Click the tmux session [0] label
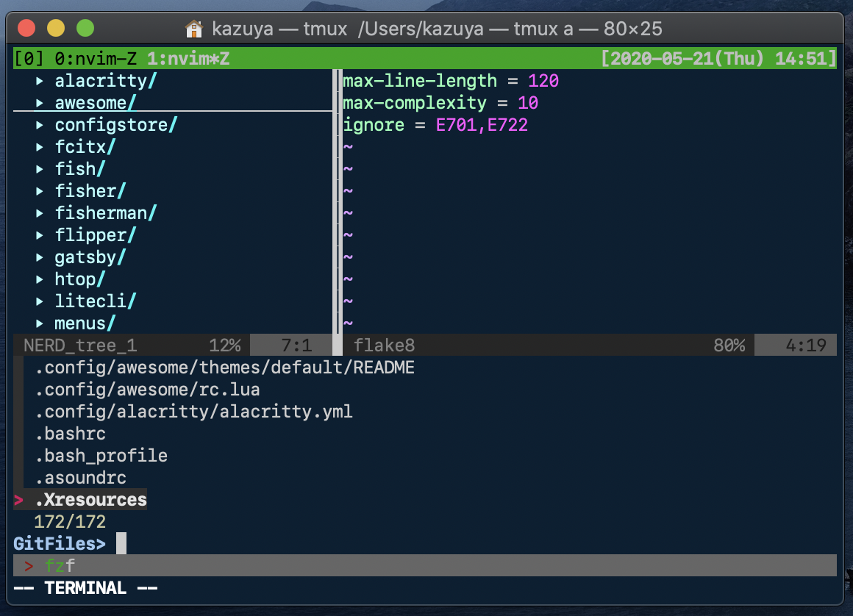Viewport: 853px width, 616px height. coord(29,58)
